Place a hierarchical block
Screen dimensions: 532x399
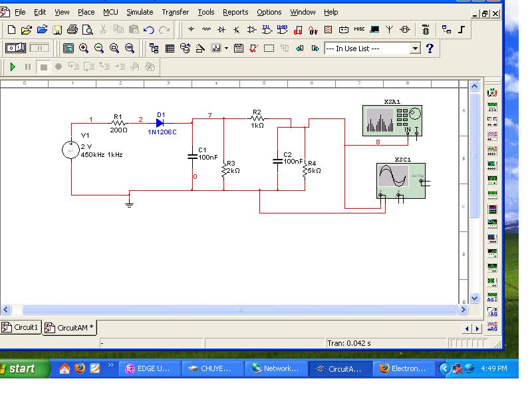446,30
